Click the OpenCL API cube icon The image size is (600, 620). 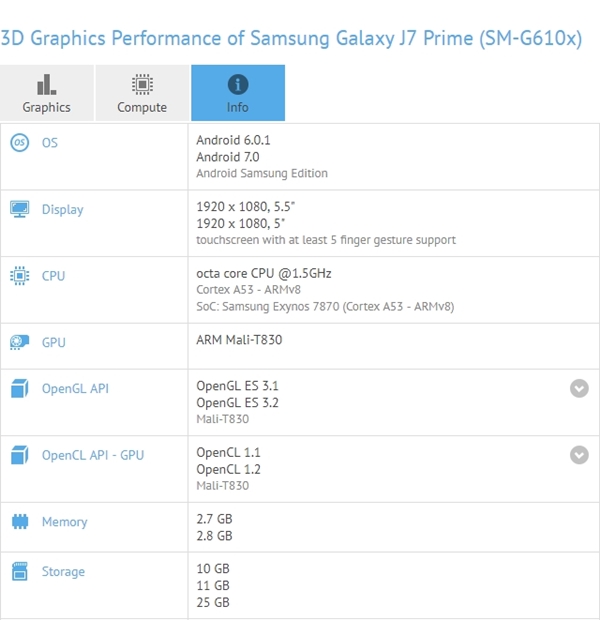click(19, 455)
